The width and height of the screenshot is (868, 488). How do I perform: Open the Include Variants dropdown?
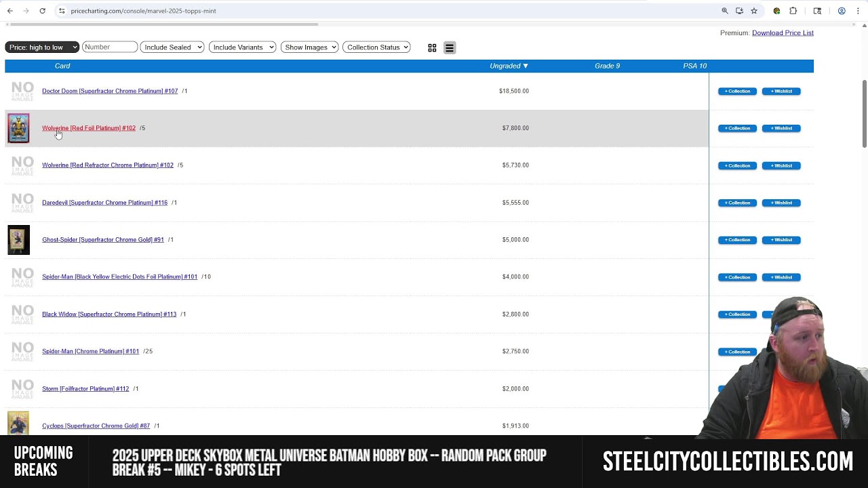[243, 47]
